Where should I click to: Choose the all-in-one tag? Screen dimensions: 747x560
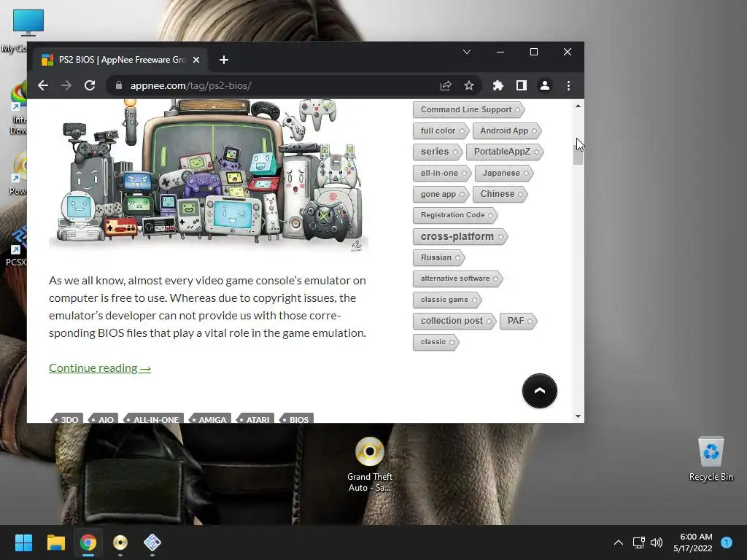442,174
